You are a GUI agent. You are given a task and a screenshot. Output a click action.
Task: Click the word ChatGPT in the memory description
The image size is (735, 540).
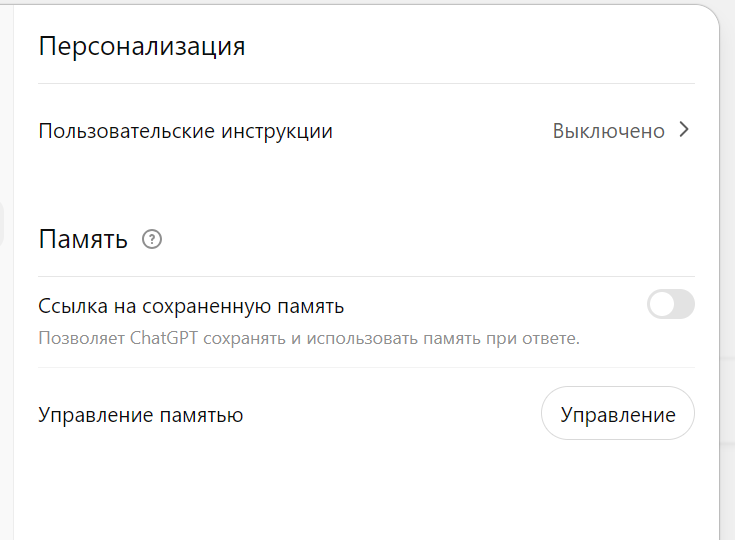164,338
